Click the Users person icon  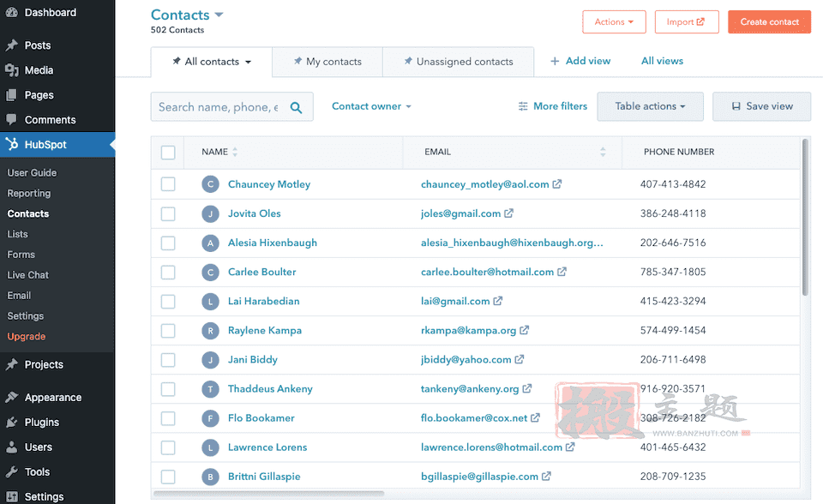11,447
